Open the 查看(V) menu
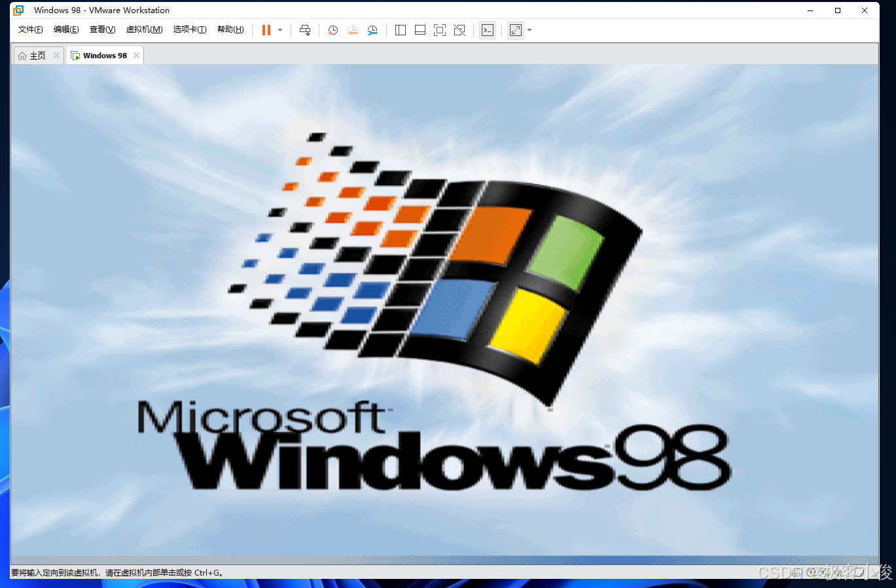The image size is (896, 588). pyautogui.click(x=102, y=29)
